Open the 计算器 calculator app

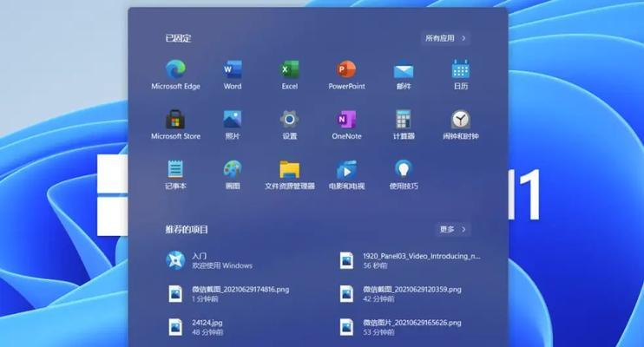pyautogui.click(x=404, y=124)
